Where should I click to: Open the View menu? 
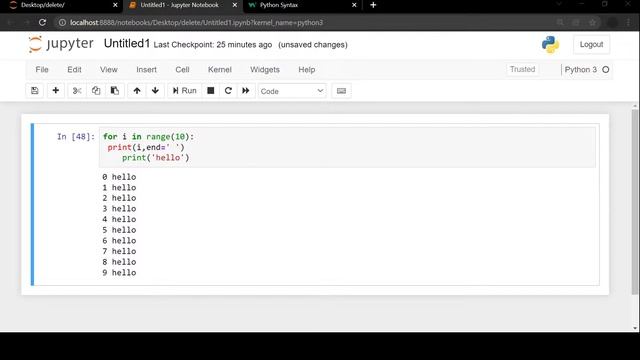pyautogui.click(x=109, y=69)
